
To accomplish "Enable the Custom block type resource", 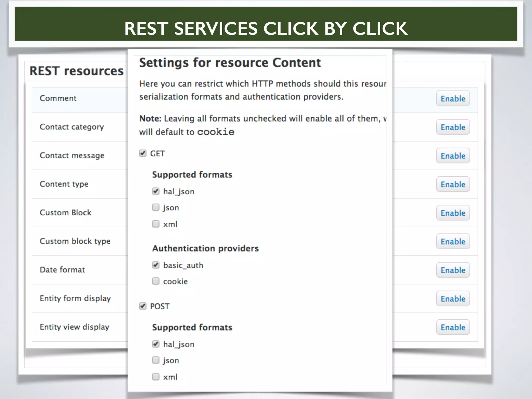I will point(453,241).
